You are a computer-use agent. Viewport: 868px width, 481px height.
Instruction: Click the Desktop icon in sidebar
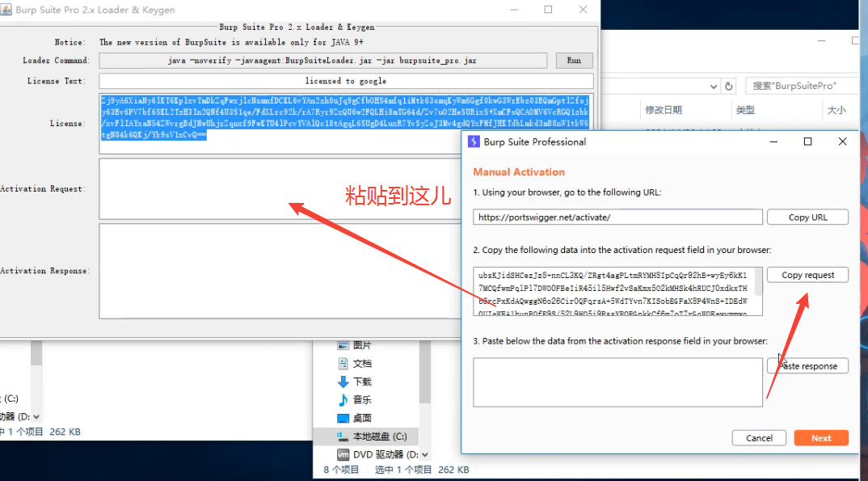[x=343, y=418]
